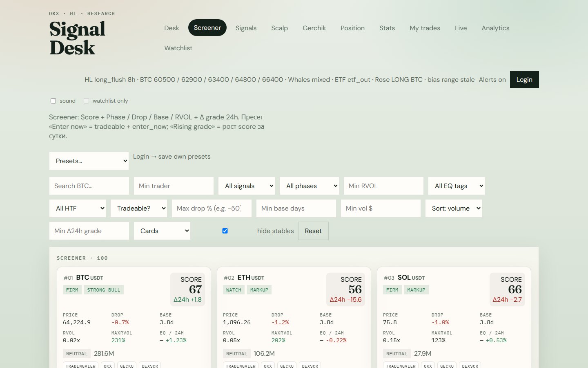Open the Scalp tab
Viewport: 588px width, 368px height.
pyautogui.click(x=280, y=28)
